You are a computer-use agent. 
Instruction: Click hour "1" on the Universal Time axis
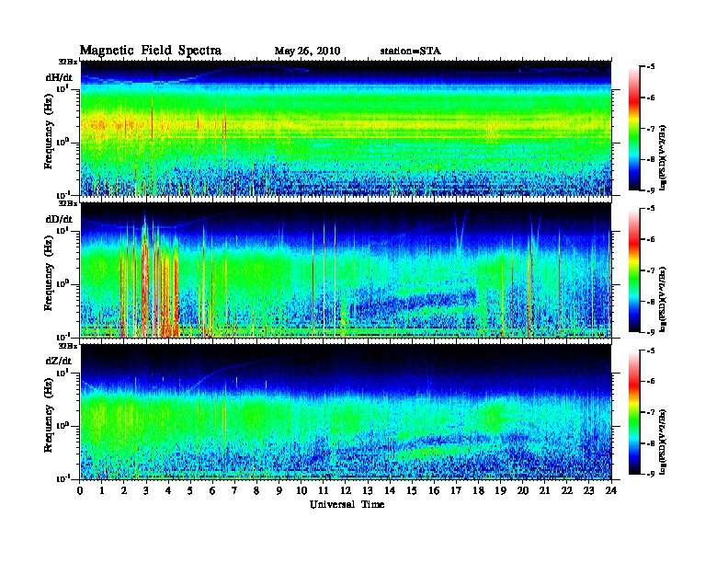[102, 490]
